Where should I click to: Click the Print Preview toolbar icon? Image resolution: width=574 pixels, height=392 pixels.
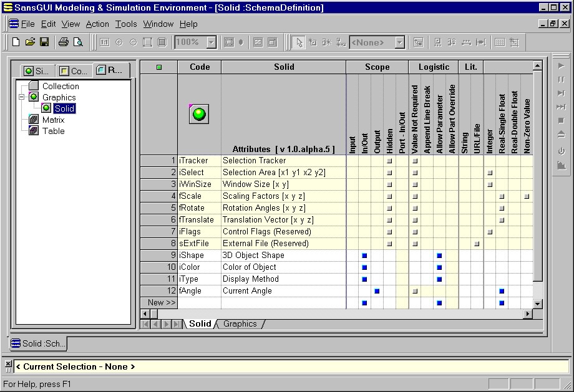click(x=78, y=42)
